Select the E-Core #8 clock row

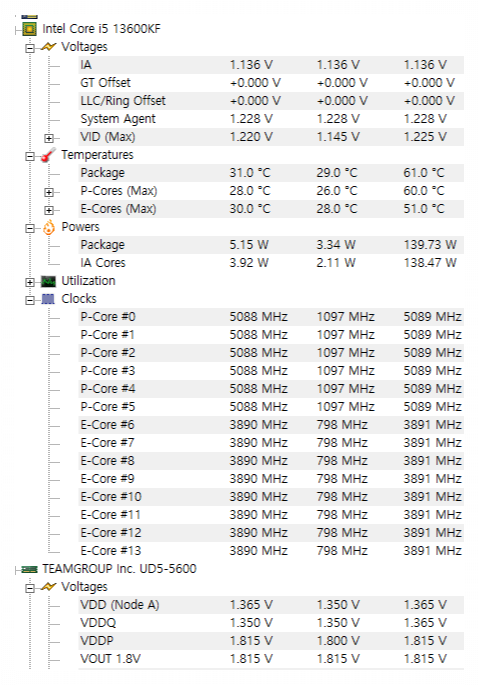[x=271, y=461]
